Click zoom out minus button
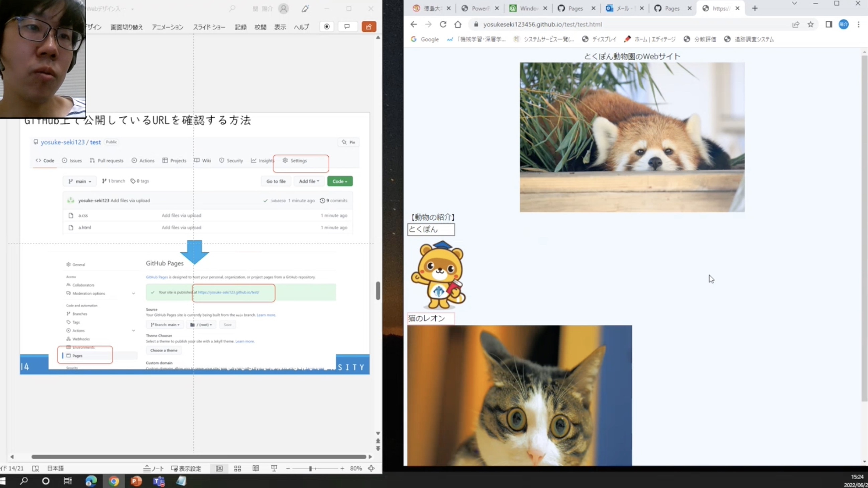This screenshot has width=868, height=488. pos(288,469)
